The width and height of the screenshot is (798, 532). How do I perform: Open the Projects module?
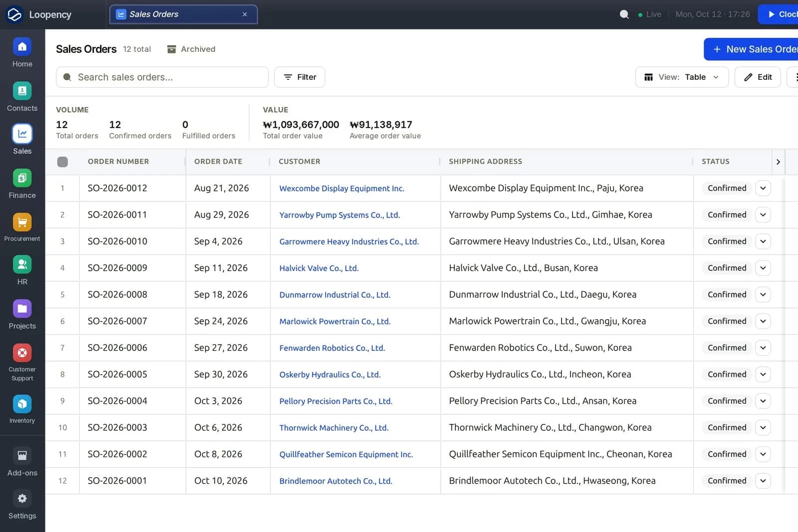coord(22,315)
